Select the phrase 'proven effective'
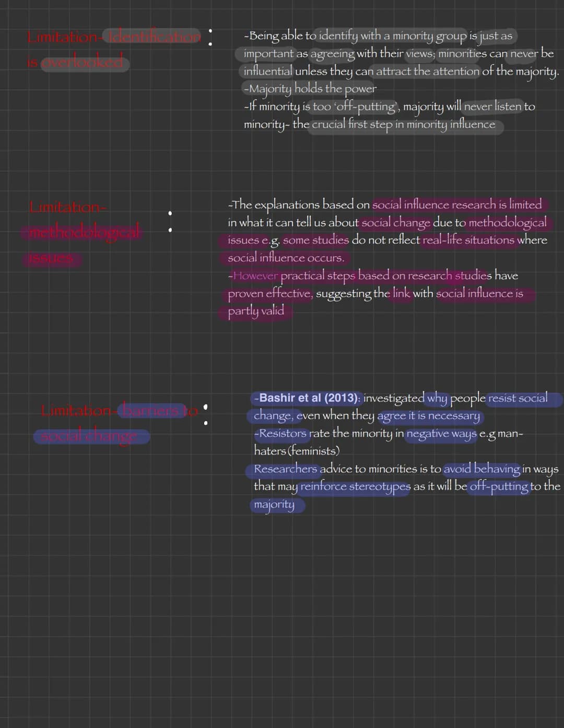564x728 pixels. (x=270, y=293)
